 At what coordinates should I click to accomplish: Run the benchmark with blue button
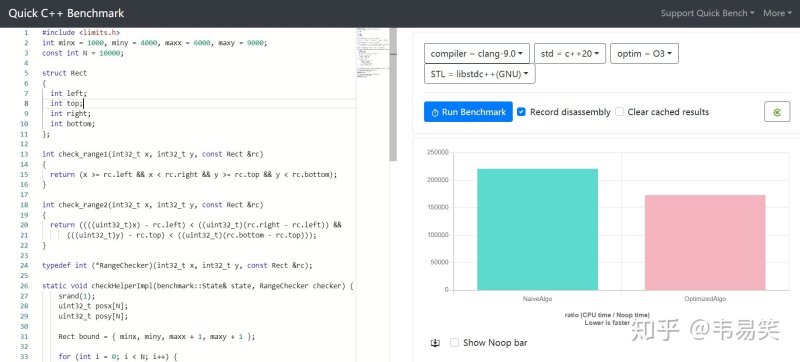(468, 112)
